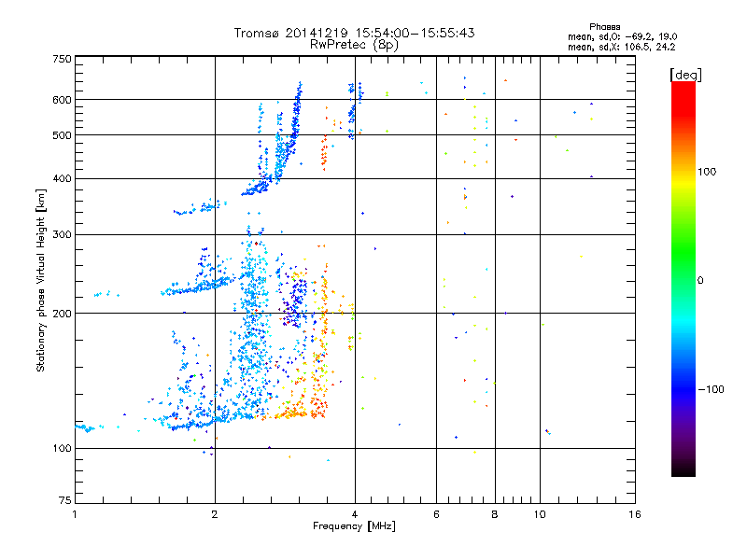The image size is (747, 560).
Task: Click the 'Phases' header text
Action: (x=604, y=27)
